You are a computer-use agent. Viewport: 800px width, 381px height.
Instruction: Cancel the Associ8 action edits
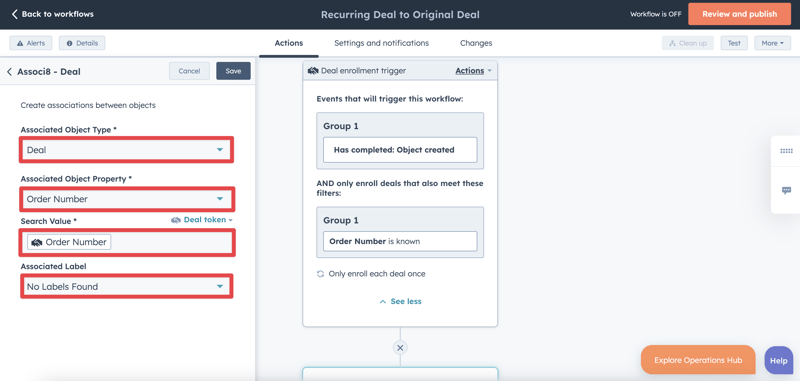[x=189, y=71]
